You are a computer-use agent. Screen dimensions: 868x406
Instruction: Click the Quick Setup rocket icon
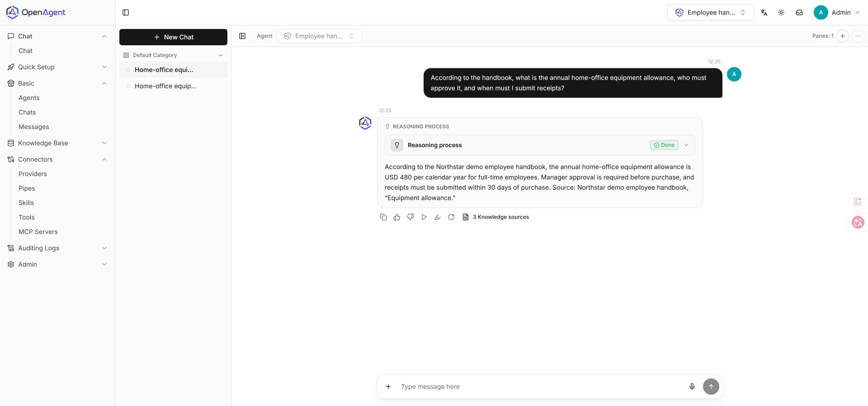11,67
